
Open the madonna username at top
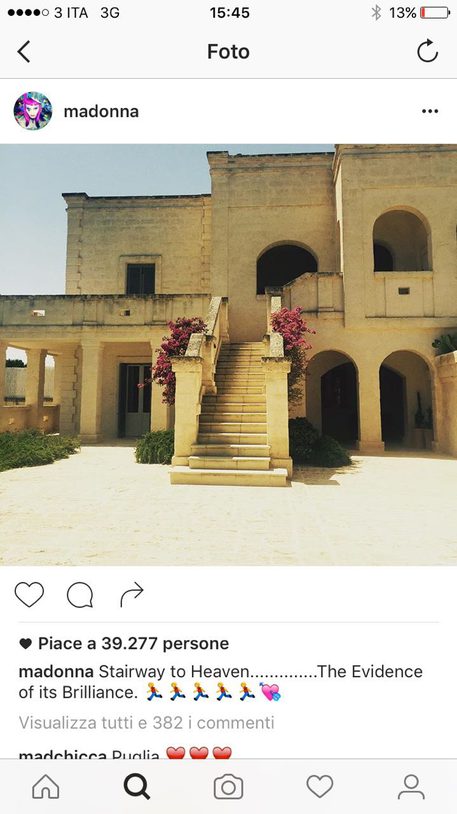click(101, 112)
